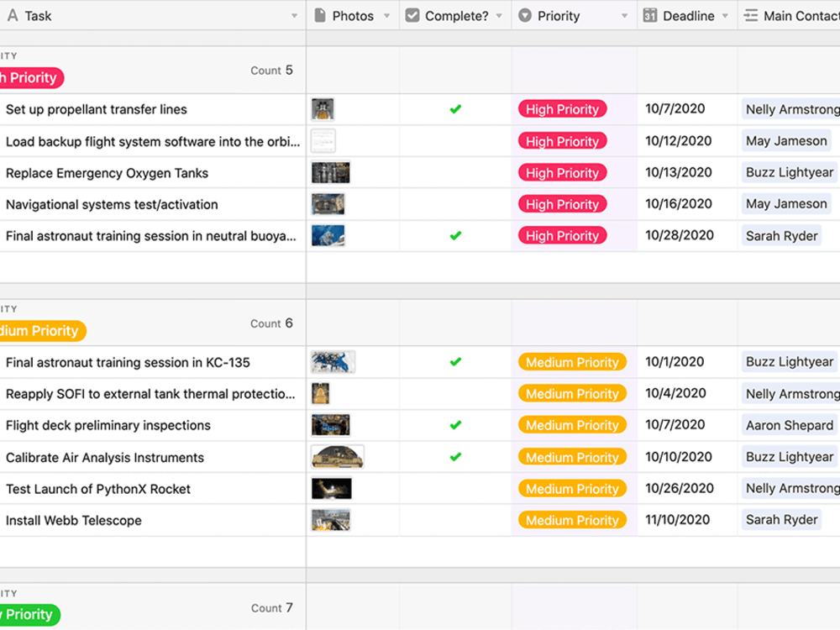
Task: Select the Complete? column header
Action: [x=455, y=15]
